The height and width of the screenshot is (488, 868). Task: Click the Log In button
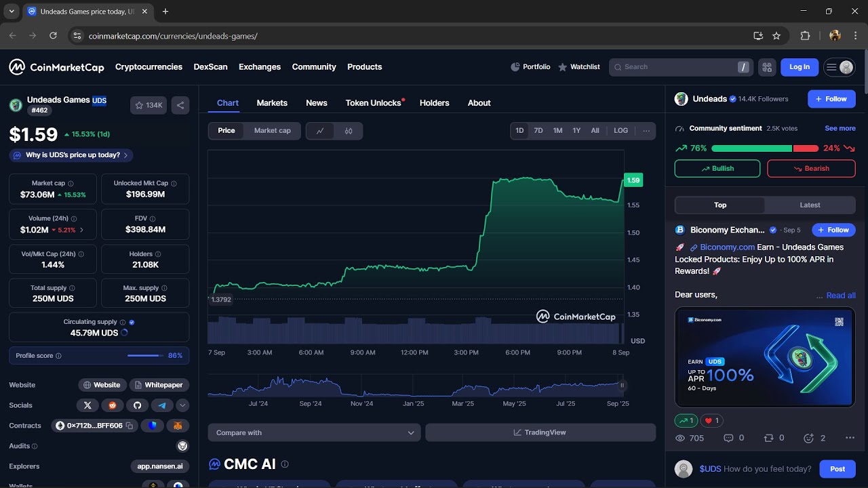(x=800, y=67)
